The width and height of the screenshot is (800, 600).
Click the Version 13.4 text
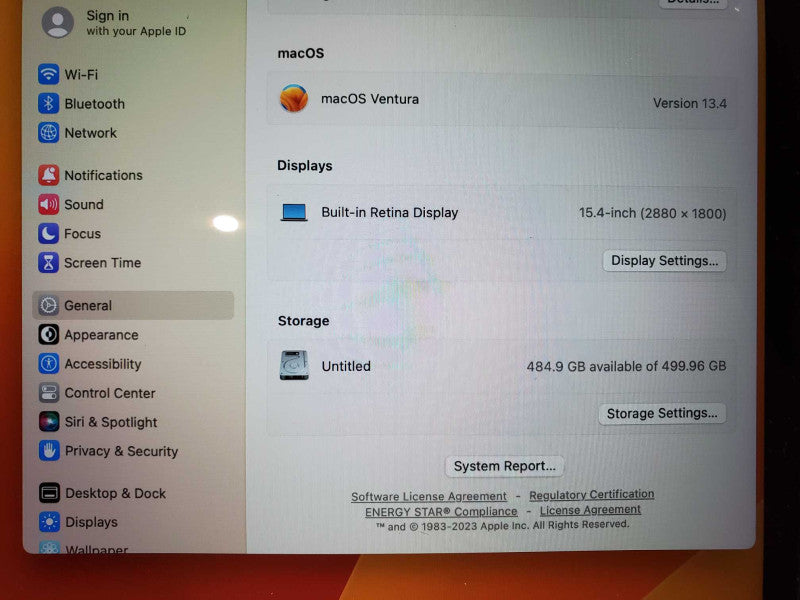coord(690,104)
